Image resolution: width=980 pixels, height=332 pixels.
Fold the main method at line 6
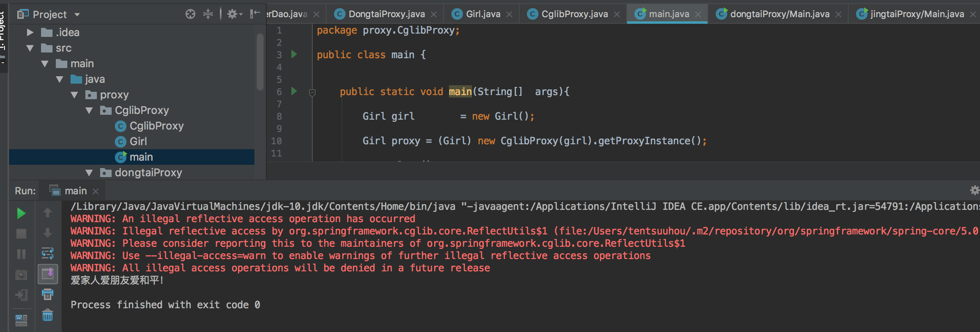[312, 93]
